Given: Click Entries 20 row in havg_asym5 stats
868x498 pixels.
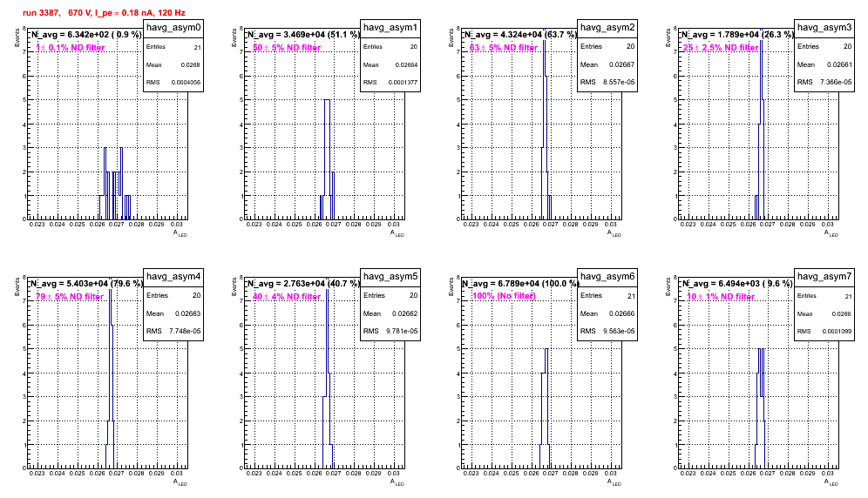Looking at the screenshot, I should [x=390, y=296].
